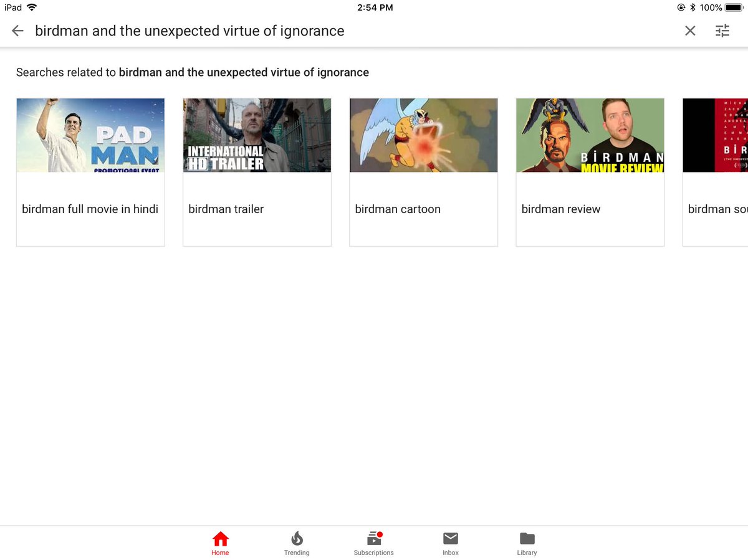Open the Trending tab
748x560 pixels.
coord(297,543)
